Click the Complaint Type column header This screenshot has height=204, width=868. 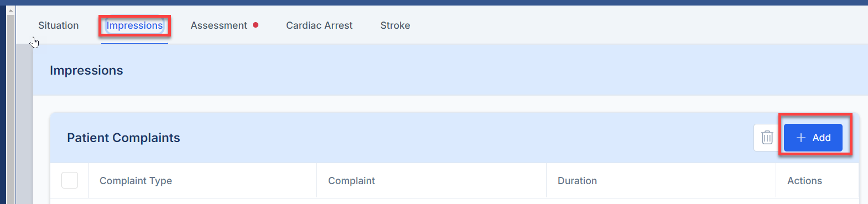click(136, 181)
